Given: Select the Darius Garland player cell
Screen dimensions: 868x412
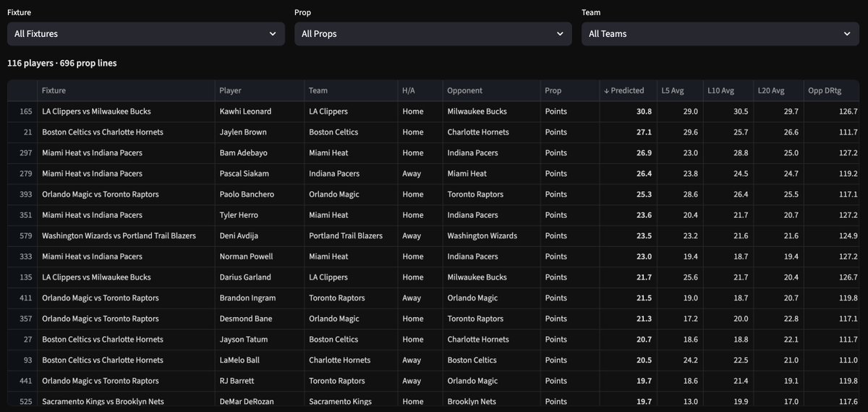Looking at the screenshot, I should [259, 277].
